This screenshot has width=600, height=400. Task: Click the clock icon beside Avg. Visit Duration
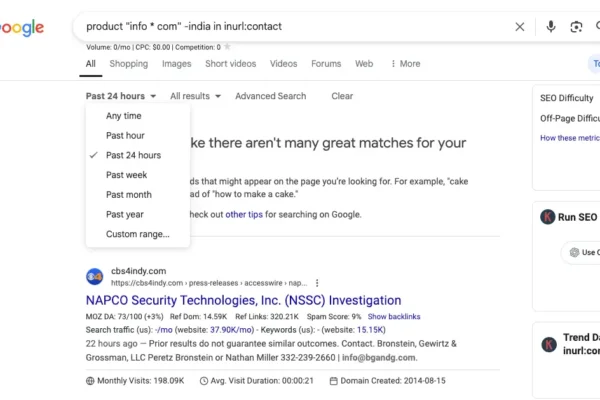pyautogui.click(x=204, y=381)
